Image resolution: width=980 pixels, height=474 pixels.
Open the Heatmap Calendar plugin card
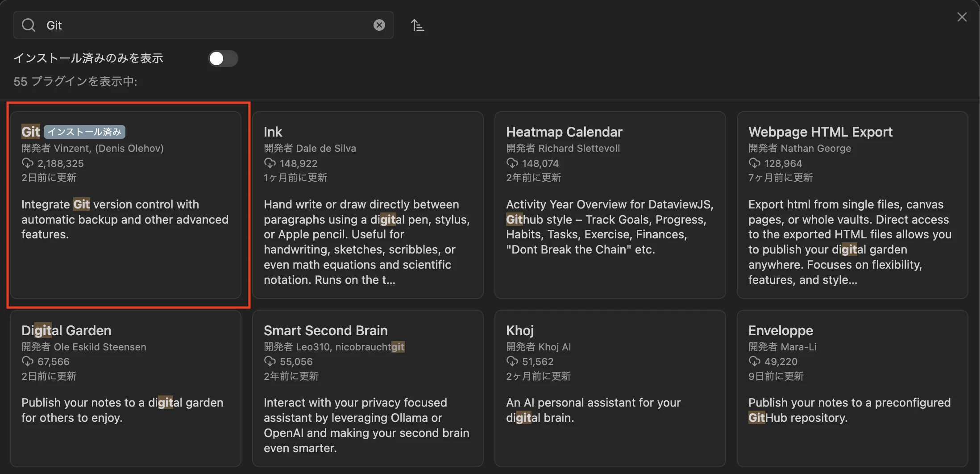point(610,205)
